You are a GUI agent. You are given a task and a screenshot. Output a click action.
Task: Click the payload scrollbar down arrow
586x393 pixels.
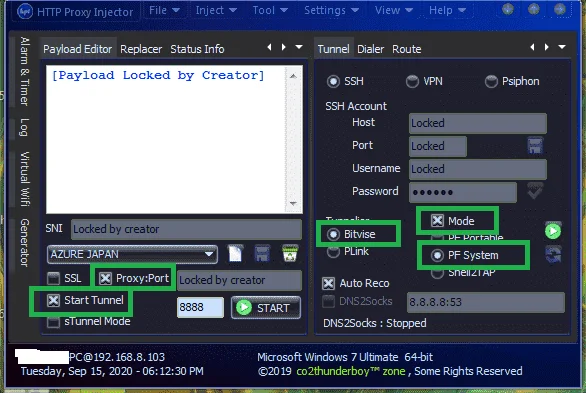(x=293, y=204)
